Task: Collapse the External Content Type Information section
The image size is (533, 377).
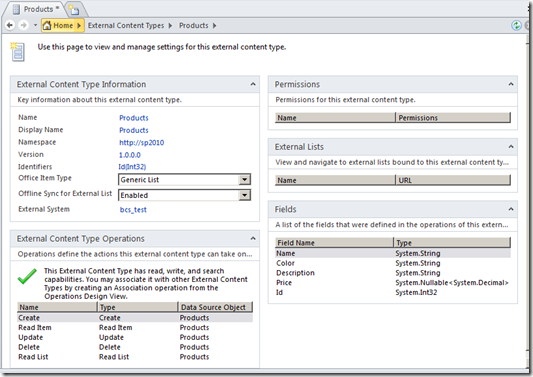Action: coord(253,84)
